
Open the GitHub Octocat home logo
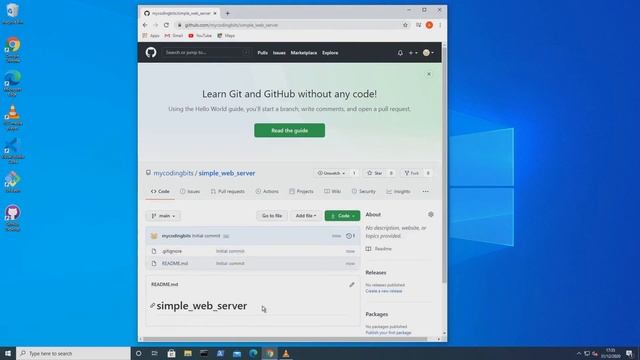(x=151, y=52)
